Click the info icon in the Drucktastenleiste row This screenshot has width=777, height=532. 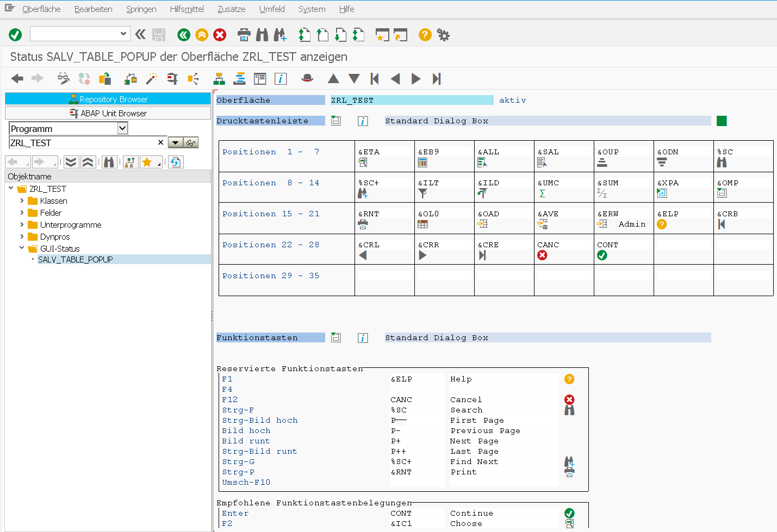pyautogui.click(x=363, y=121)
